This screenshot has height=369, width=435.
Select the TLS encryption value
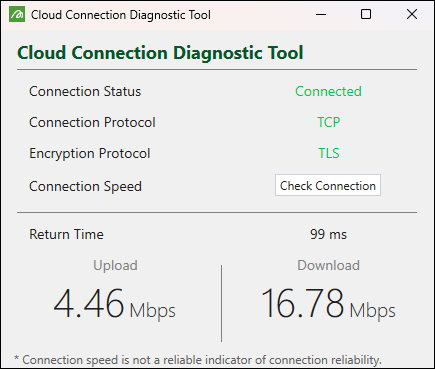(329, 153)
